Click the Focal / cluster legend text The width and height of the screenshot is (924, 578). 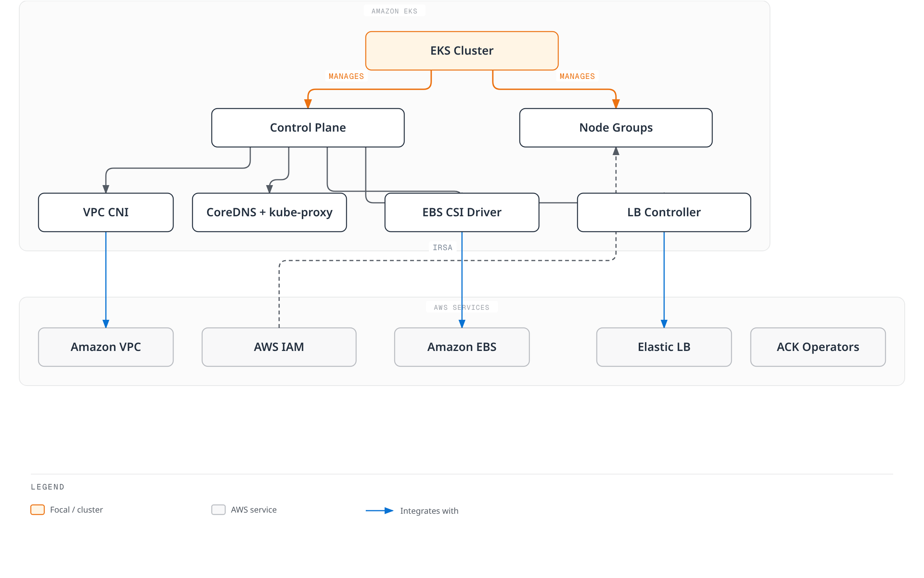click(x=76, y=510)
